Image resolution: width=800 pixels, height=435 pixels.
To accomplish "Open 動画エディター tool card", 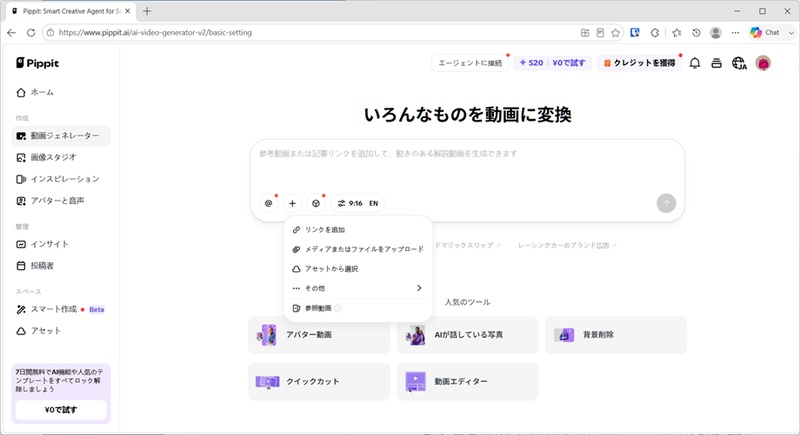I will click(467, 381).
